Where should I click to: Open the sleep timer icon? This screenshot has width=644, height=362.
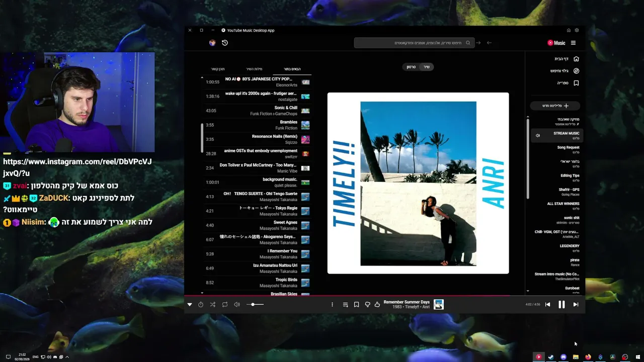(201, 304)
